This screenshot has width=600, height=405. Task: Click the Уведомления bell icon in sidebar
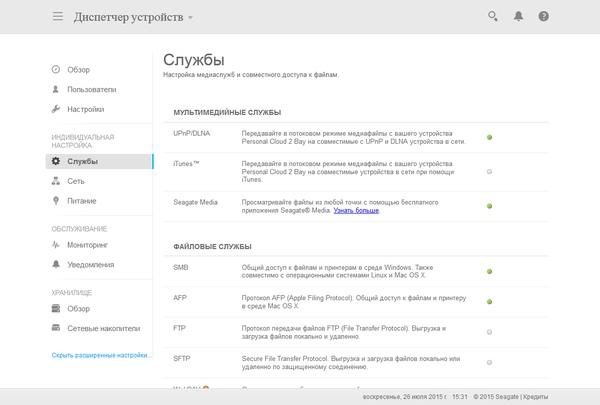tap(56, 264)
